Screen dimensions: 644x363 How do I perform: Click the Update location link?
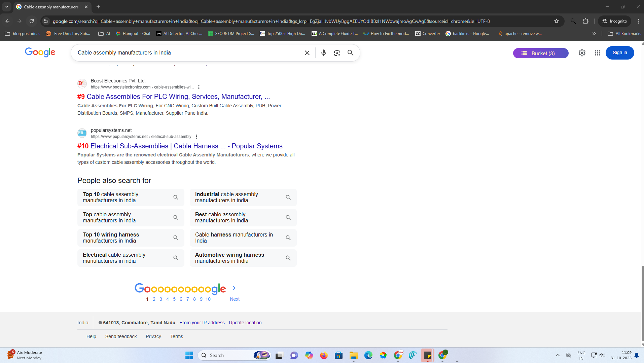click(245, 323)
